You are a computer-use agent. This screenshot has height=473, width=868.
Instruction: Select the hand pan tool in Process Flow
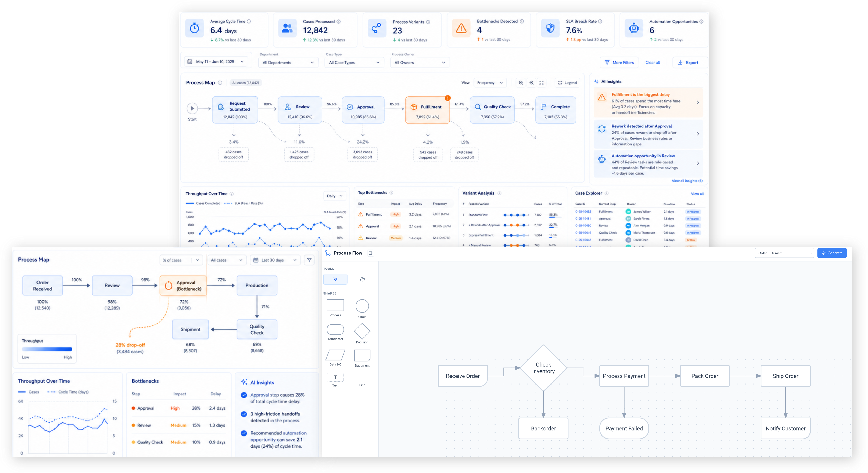362,279
